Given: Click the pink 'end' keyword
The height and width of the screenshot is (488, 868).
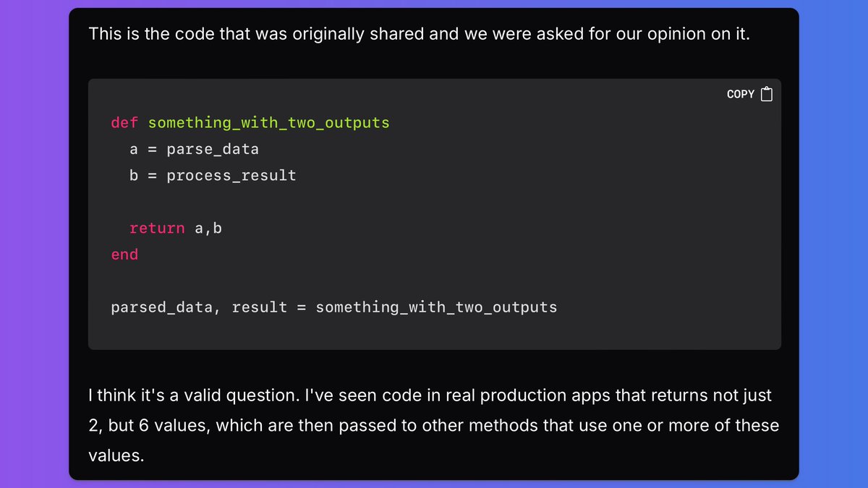Looking at the screenshot, I should tap(124, 254).
